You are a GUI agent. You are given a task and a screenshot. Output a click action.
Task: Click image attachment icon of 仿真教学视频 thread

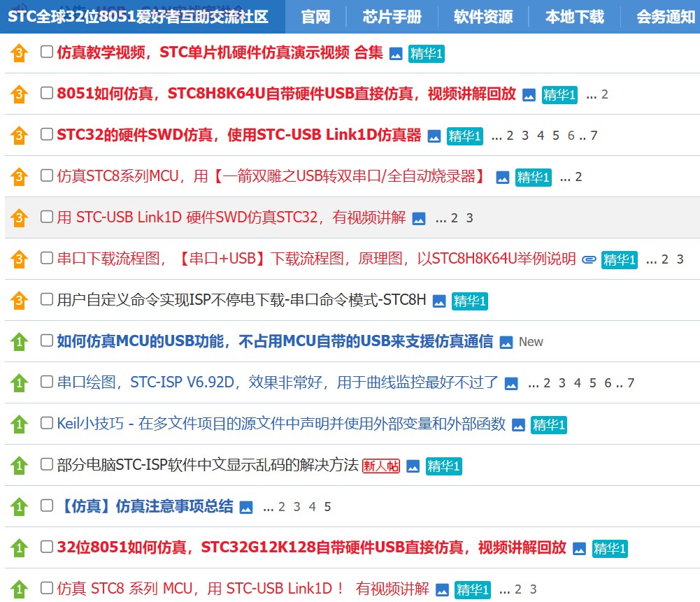(x=396, y=54)
